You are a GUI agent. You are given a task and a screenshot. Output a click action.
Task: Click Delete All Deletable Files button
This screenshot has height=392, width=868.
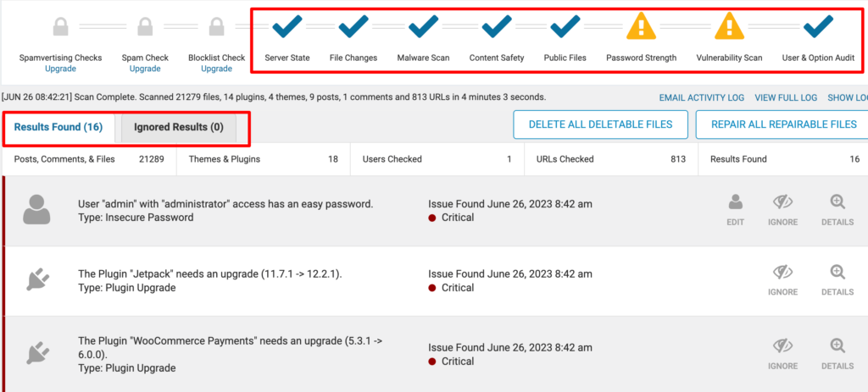[601, 124]
